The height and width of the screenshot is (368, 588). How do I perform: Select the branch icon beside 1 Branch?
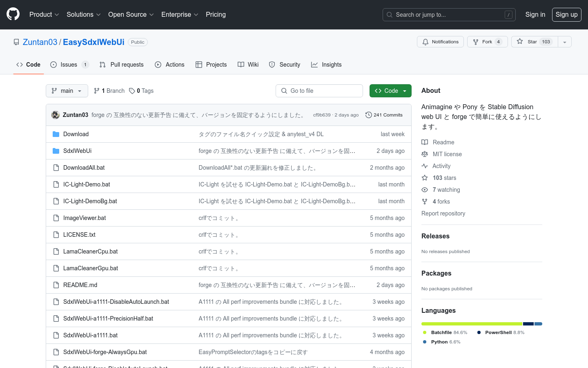(97, 91)
